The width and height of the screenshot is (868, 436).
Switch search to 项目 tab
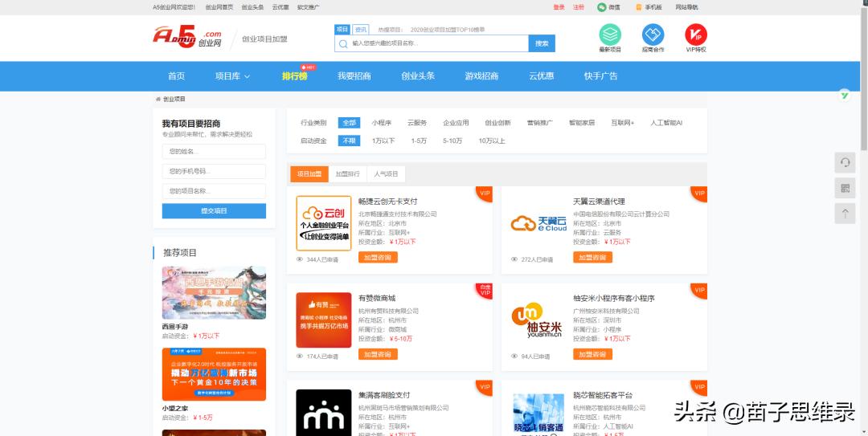[x=342, y=30]
